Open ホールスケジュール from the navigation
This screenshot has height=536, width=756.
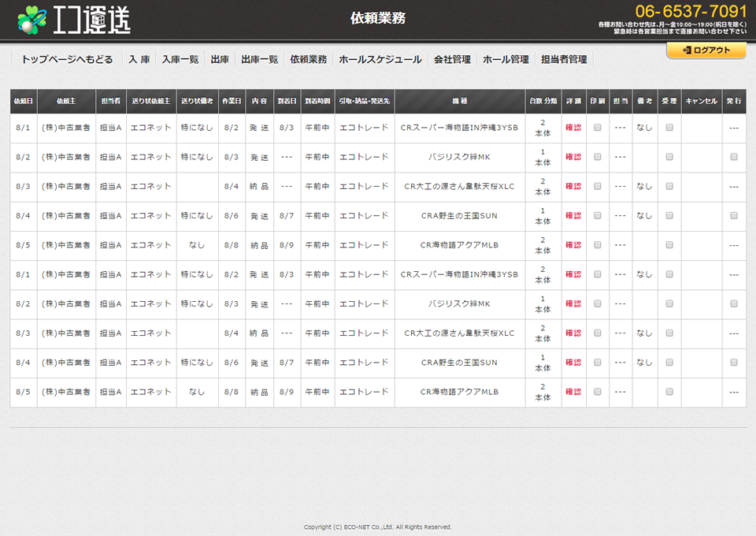[380, 59]
